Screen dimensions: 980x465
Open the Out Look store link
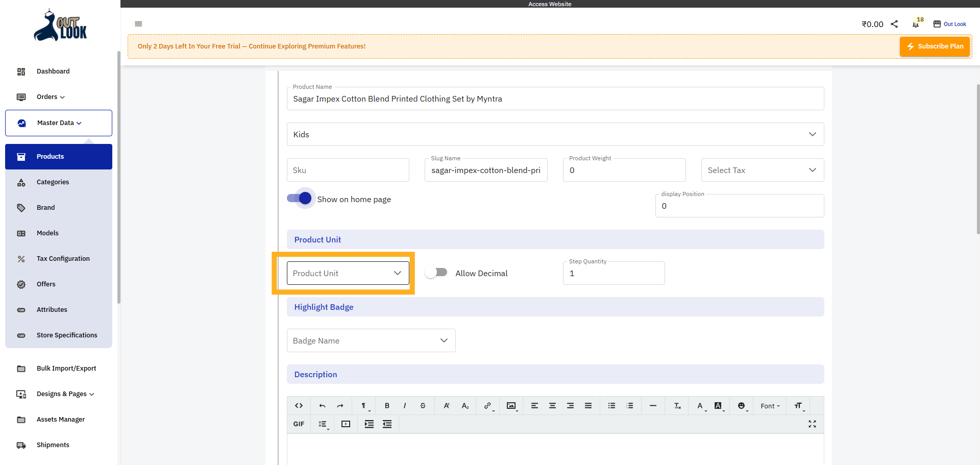pos(950,24)
